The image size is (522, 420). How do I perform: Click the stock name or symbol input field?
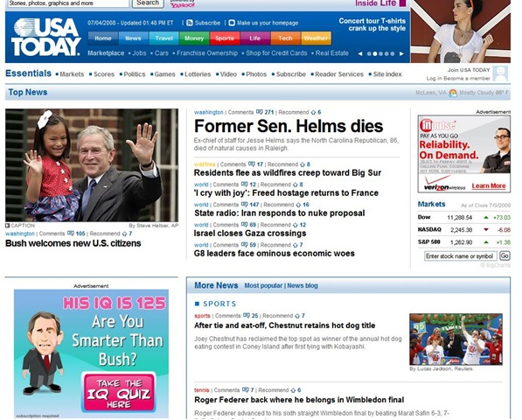tap(461, 256)
